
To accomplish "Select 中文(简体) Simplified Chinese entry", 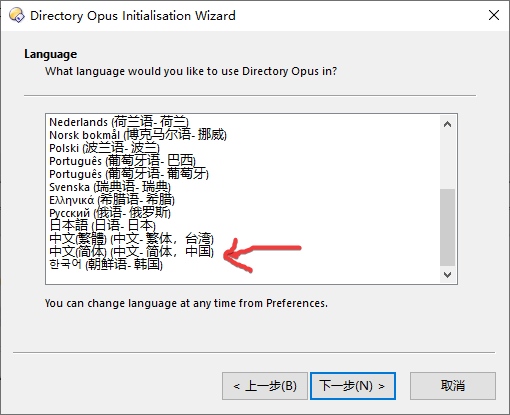I will coord(131,252).
